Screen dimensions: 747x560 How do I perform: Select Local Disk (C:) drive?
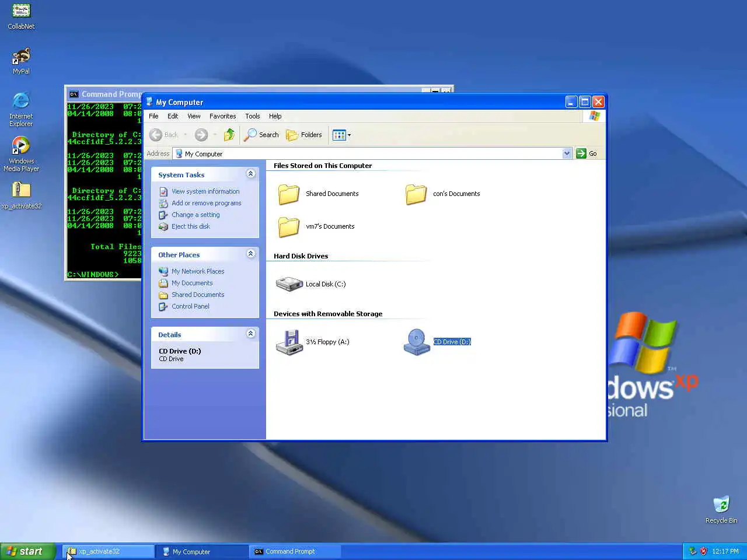310,284
